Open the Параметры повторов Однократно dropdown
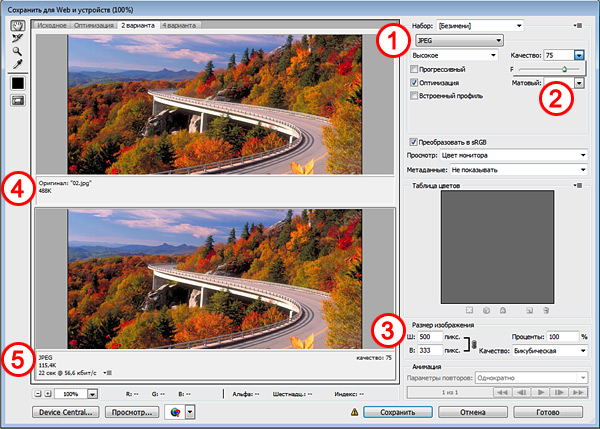This screenshot has height=429, width=600. tap(531, 378)
